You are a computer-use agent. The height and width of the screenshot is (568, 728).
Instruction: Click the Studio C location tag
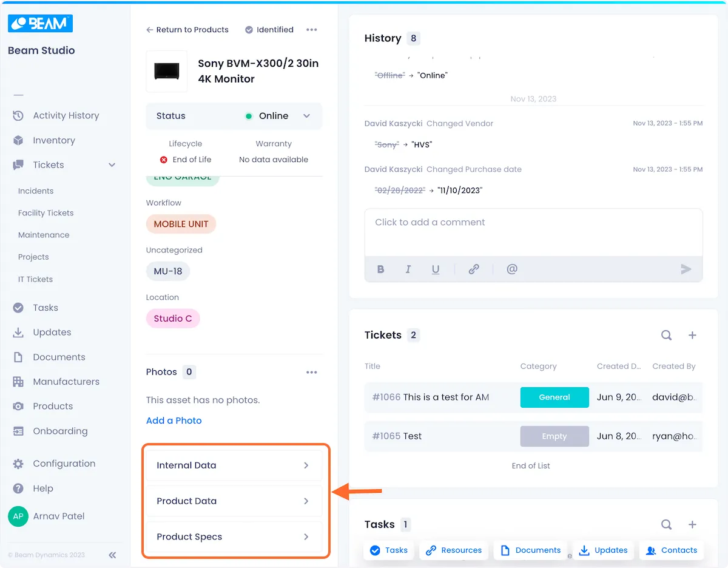pyautogui.click(x=173, y=319)
